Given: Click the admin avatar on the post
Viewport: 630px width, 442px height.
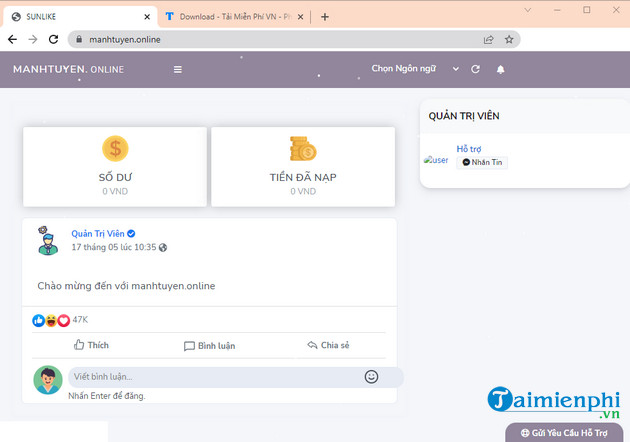Looking at the screenshot, I should [x=48, y=240].
